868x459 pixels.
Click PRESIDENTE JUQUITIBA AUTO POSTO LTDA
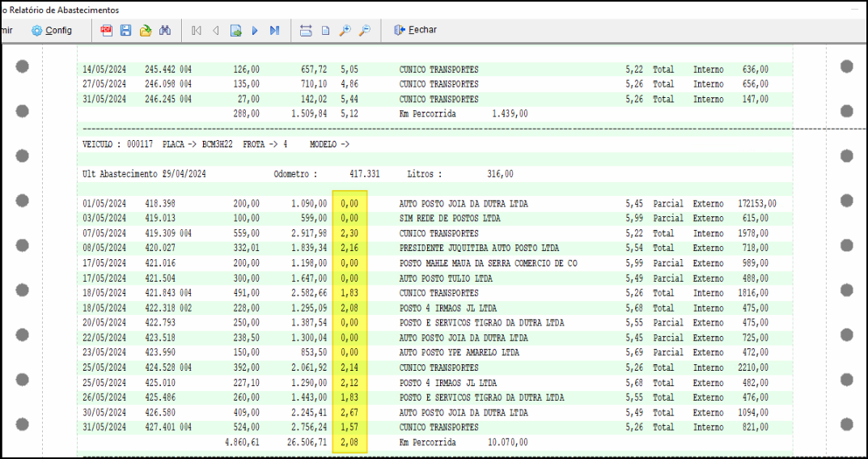point(479,248)
